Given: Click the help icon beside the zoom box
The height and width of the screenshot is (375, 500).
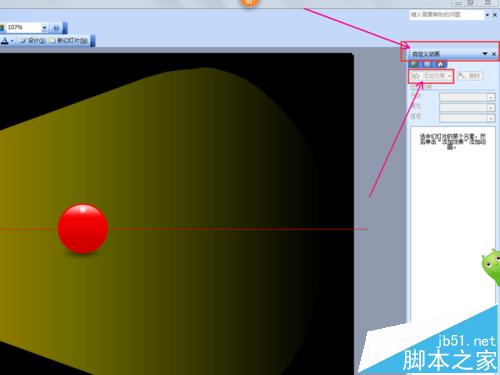Looking at the screenshot, I should click(x=56, y=28).
